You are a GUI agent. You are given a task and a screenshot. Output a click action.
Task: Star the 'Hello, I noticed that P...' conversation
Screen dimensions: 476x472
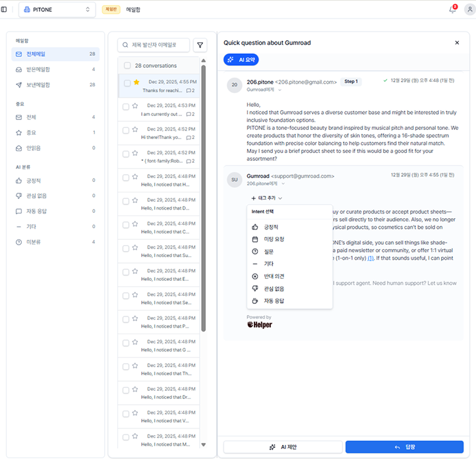coord(135,318)
